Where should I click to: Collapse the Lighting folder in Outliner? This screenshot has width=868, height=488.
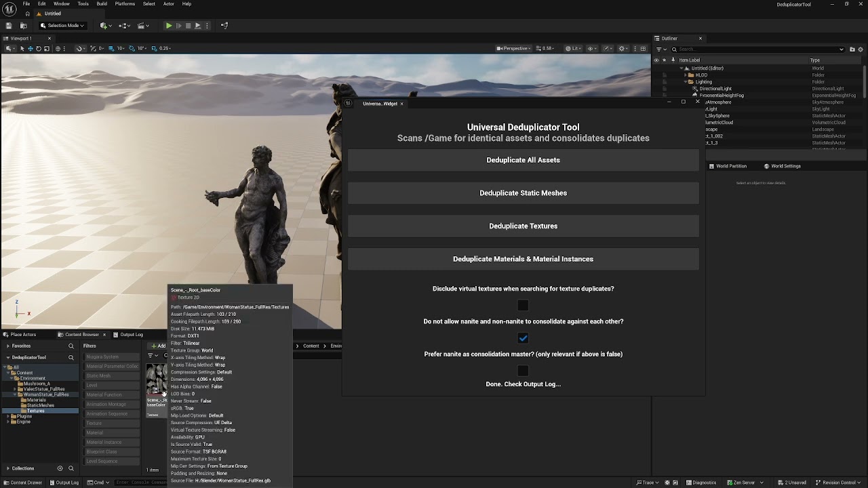pyautogui.click(x=686, y=82)
